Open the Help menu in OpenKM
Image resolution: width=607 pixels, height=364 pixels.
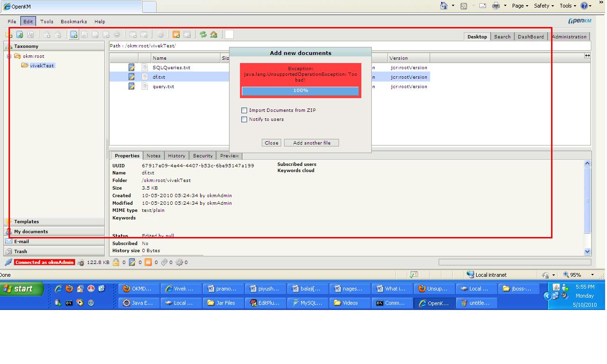tap(100, 21)
